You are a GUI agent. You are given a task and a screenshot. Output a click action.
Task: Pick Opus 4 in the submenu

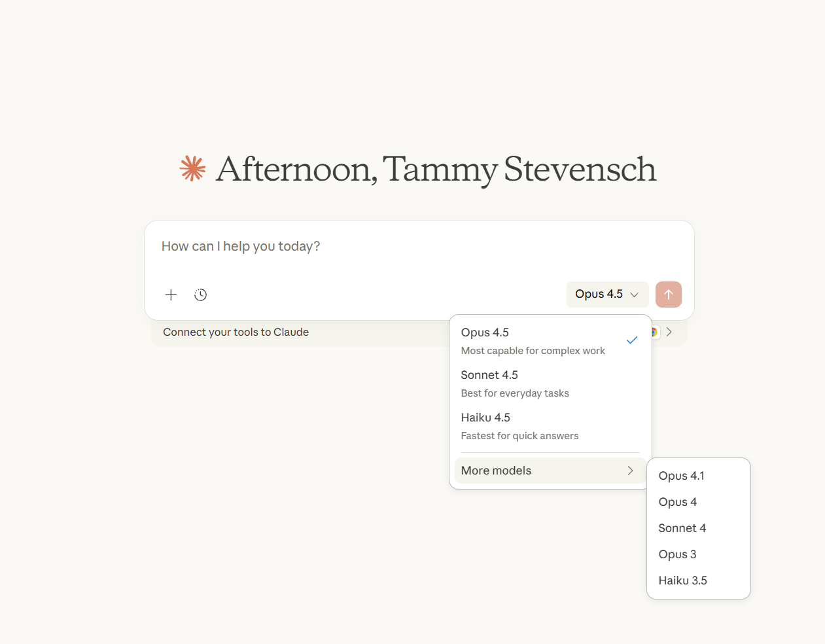point(677,502)
